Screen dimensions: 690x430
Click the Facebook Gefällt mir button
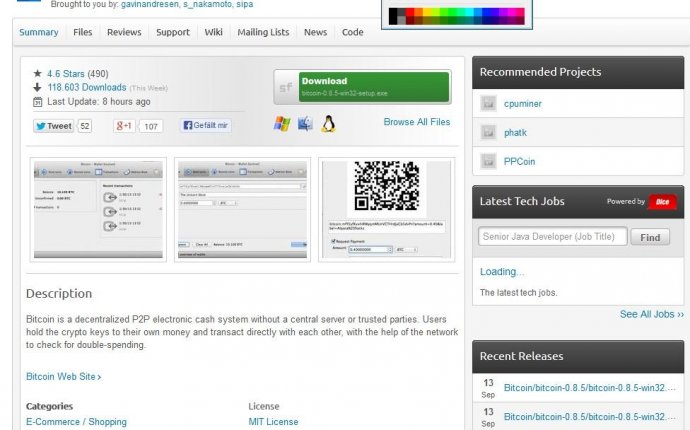pyautogui.click(x=206, y=125)
